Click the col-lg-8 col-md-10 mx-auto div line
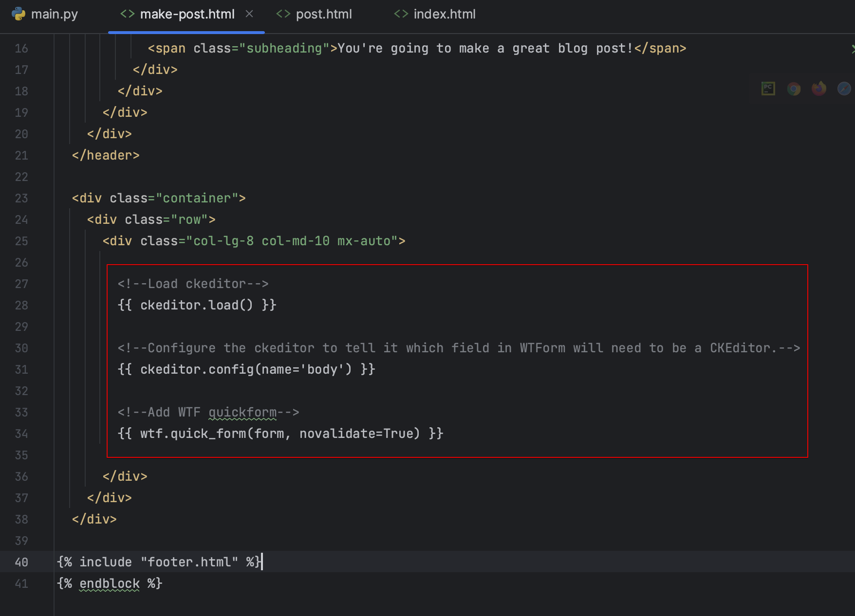Screen dimensions: 855x616 (254, 241)
